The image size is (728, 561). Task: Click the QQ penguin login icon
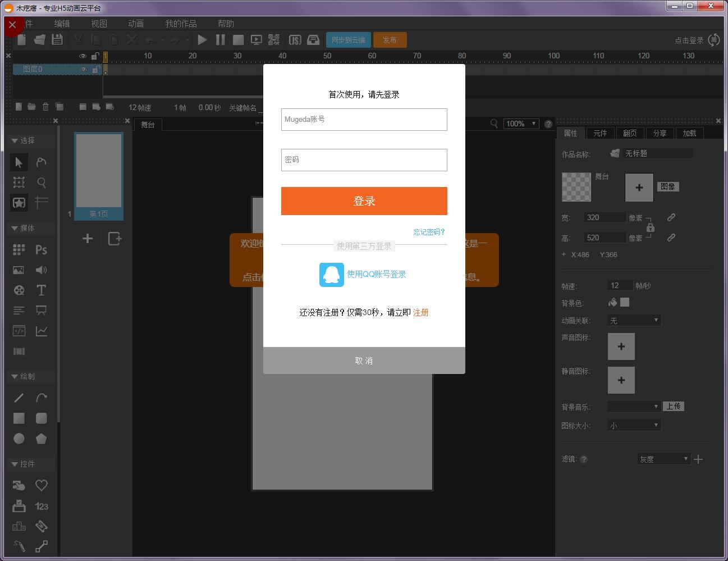click(x=331, y=275)
